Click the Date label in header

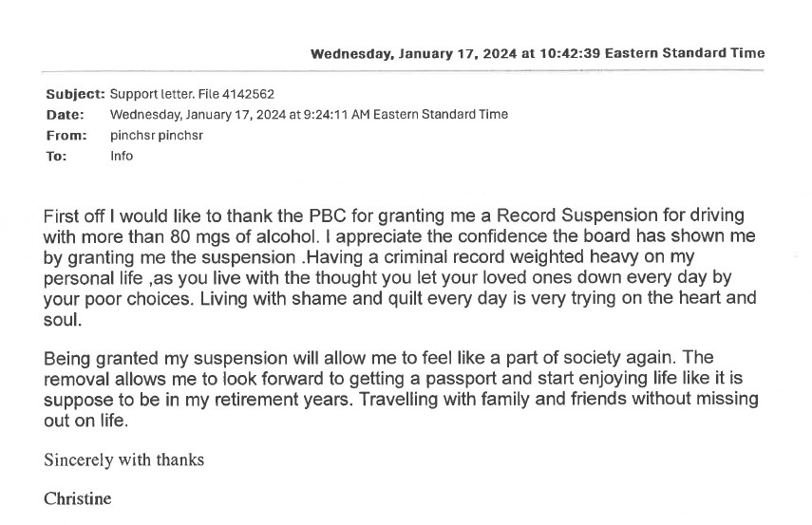pyautogui.click(x=66, y=115)
